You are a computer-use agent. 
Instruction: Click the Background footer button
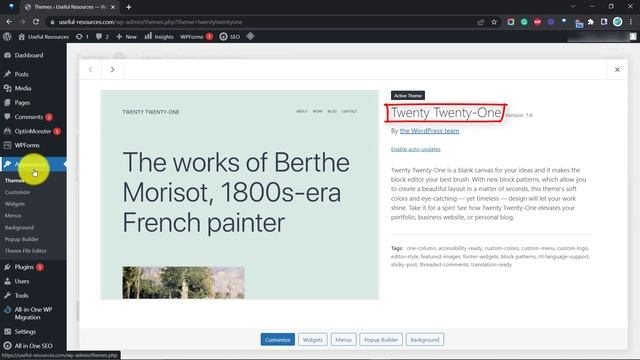(425, 340)
